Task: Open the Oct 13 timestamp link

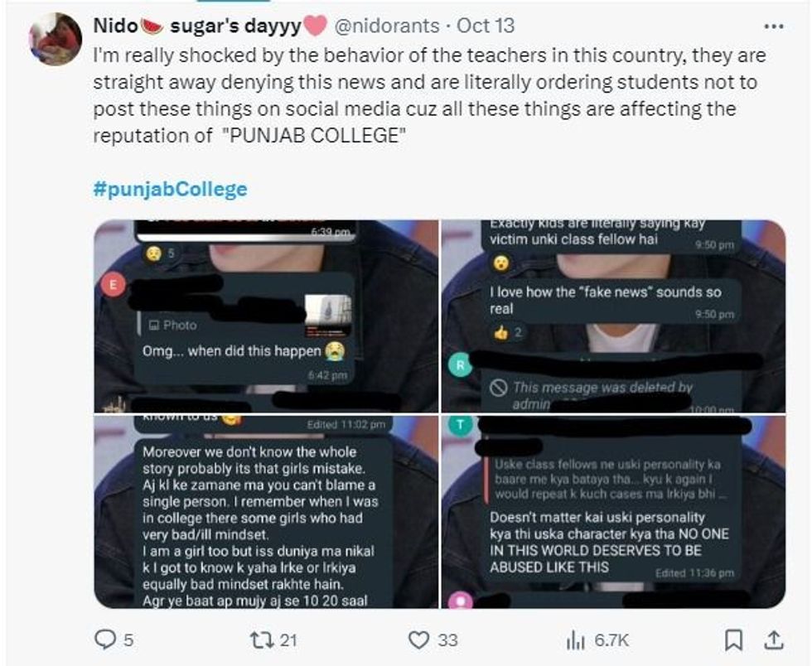Action: (486, 26)
